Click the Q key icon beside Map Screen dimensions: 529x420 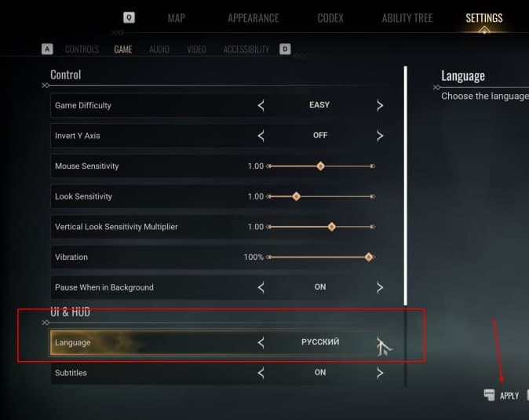[x=129, y=17]
